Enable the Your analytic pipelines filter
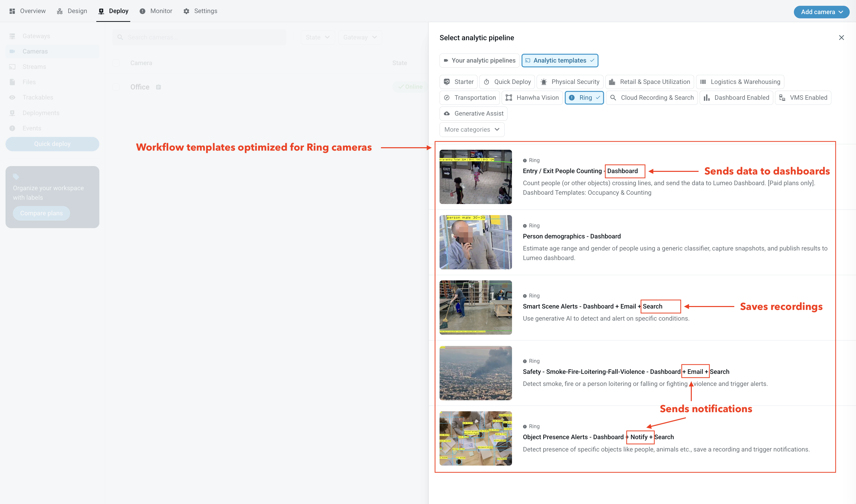 tap(479, 61)
